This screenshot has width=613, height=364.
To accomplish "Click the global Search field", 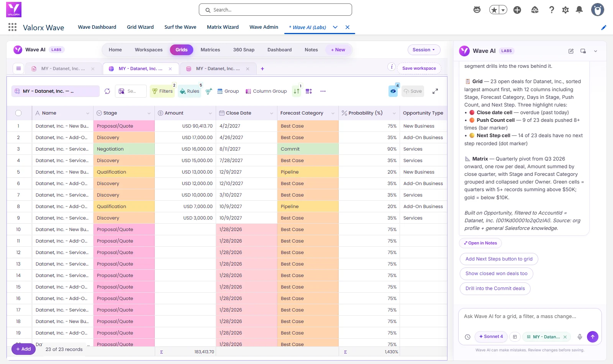I will click(275, 10).
